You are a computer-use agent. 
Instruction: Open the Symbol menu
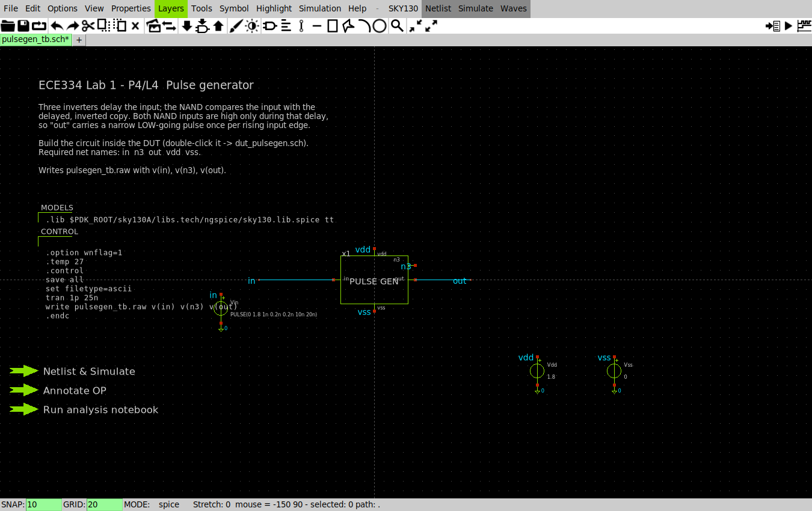(x=234, y=8)
